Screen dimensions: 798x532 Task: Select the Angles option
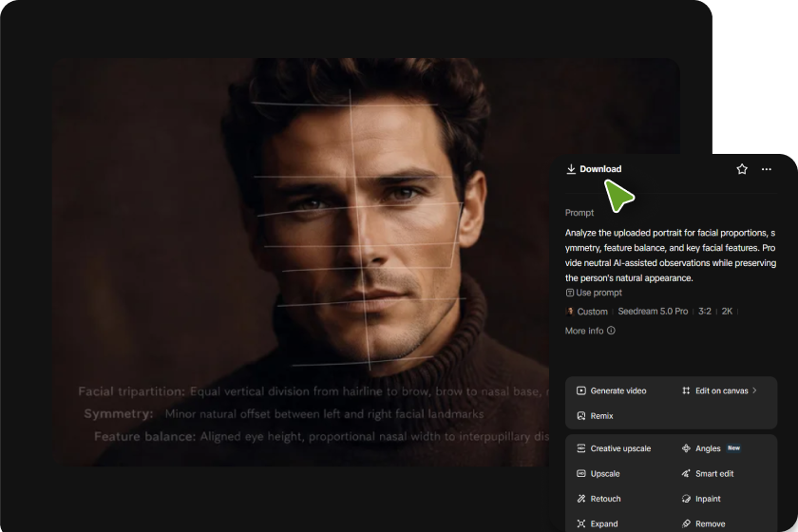[701, 448]
